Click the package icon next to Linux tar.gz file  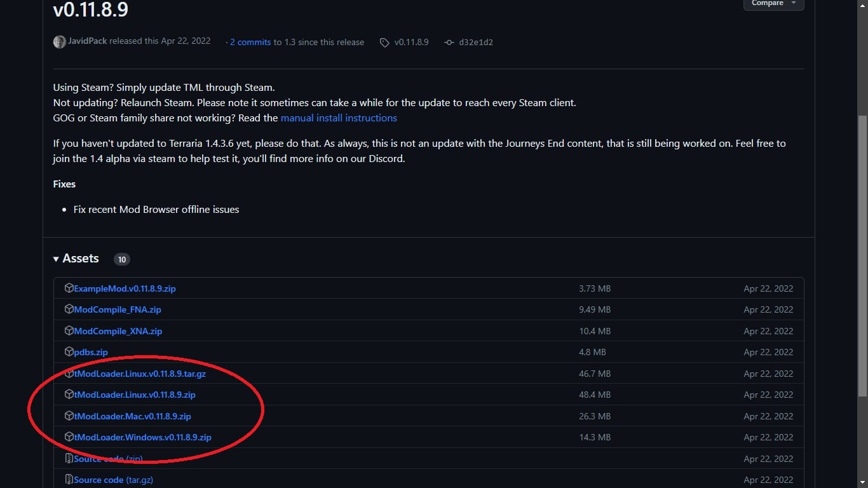click(x=69, y=373)
